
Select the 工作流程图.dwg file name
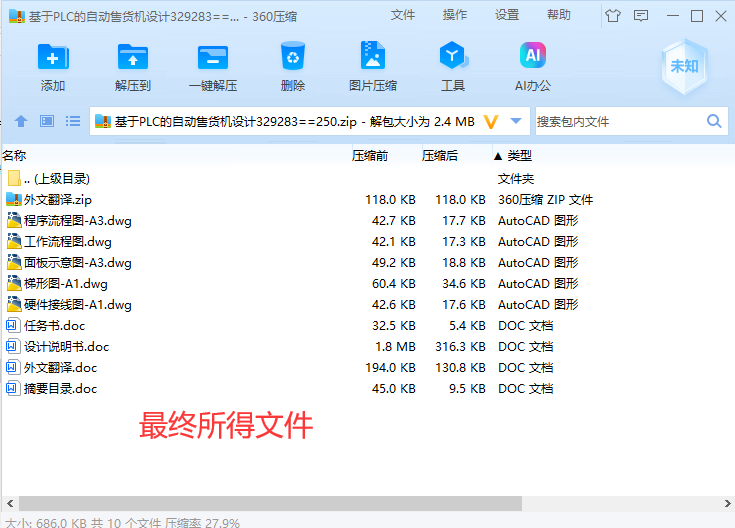(68, 242)
